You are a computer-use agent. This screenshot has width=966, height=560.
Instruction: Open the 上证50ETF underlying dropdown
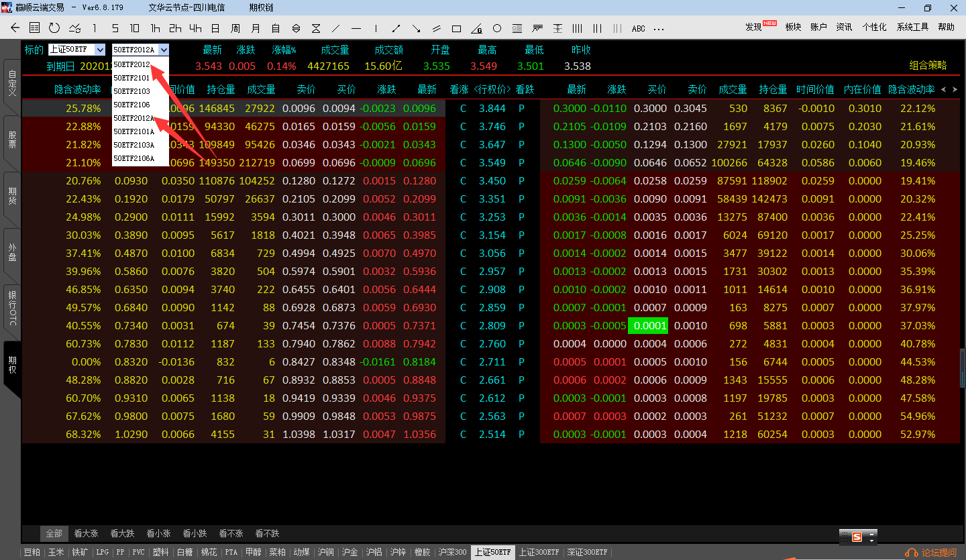point(100,50)
